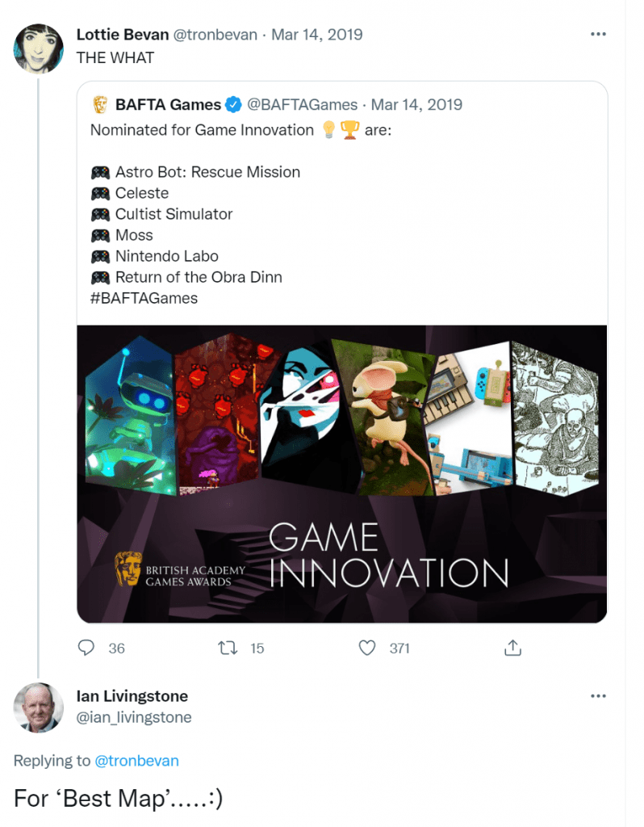
Task: Click the #BAFTAGames hashtag
Action: coord(144,298)
